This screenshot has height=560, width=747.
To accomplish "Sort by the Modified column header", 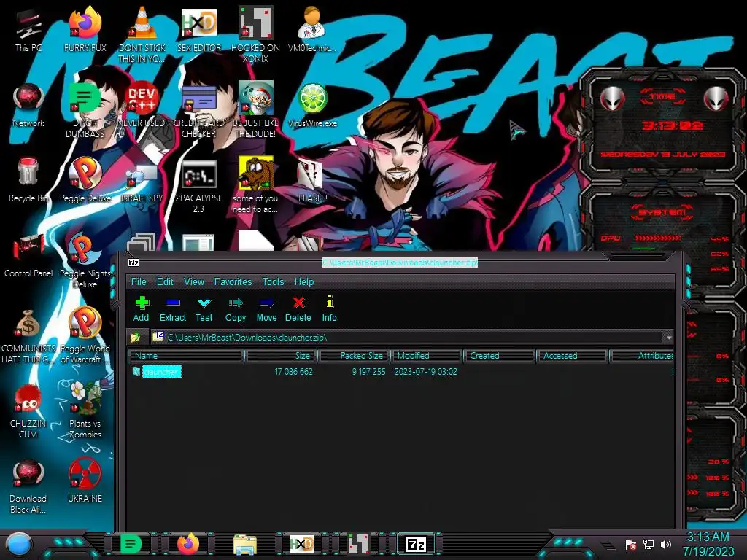I will pyautogui.click(x=426, y=356).
